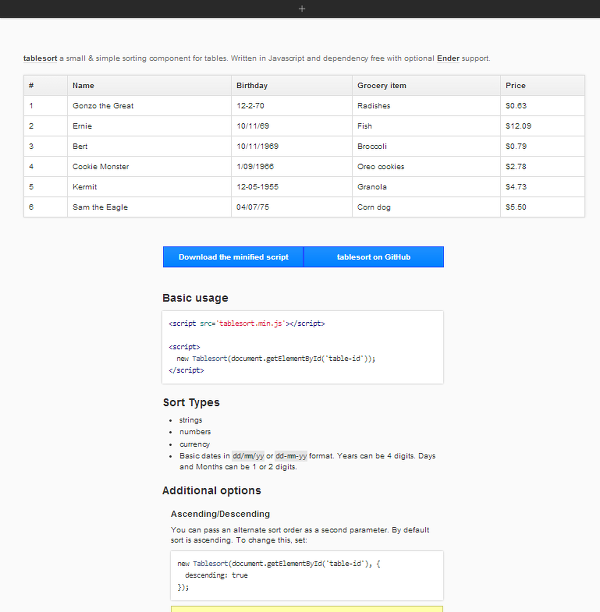Open the Ender link in the intro
Image resolution: width=600 pixels, height=612 pixels.
click(448, 58)
